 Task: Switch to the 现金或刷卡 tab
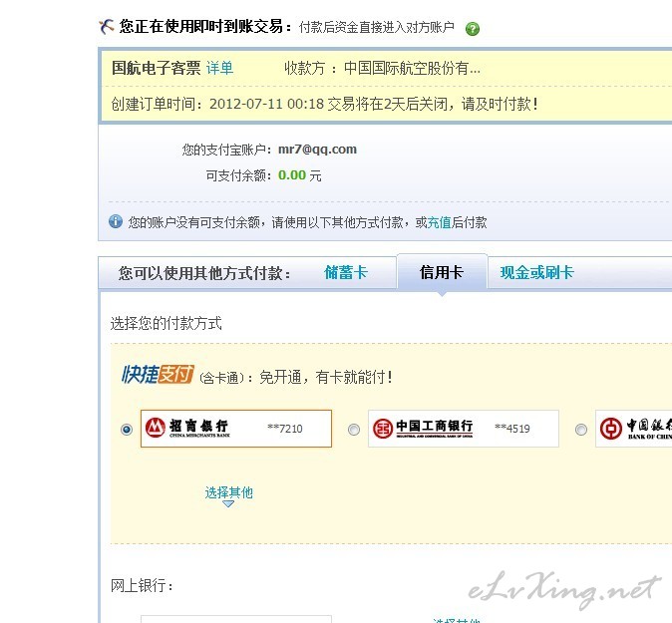(x=537, y=272)
